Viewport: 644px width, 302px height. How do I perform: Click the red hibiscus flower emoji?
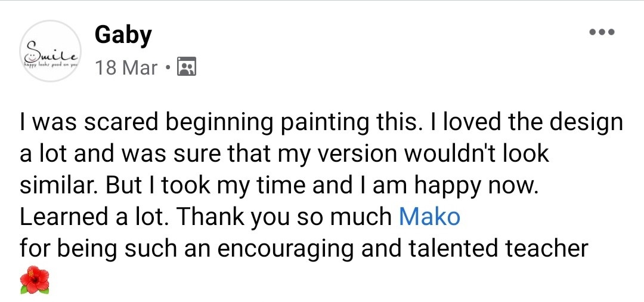coord(34,280)
